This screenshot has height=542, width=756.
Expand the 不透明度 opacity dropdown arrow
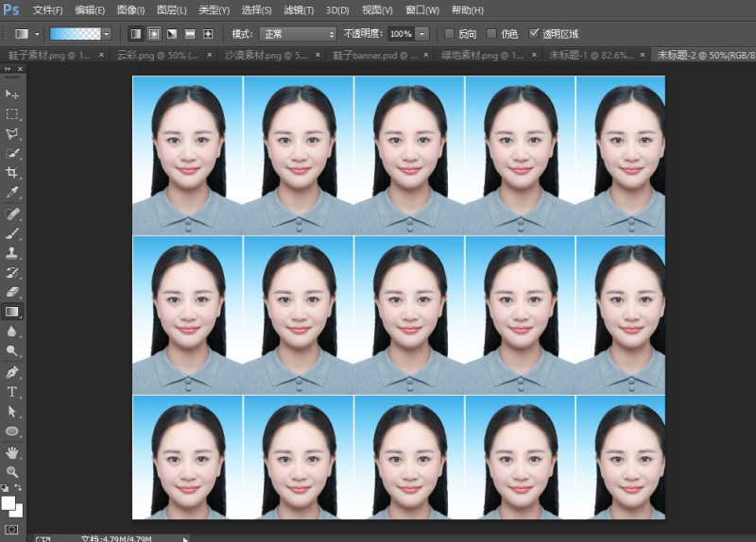[421, 34]
